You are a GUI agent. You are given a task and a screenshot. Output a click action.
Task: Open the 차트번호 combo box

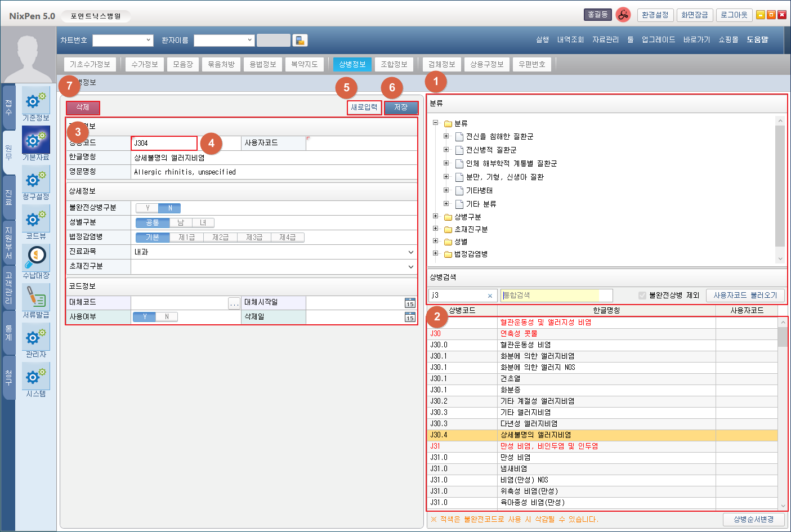click(123, 41)
